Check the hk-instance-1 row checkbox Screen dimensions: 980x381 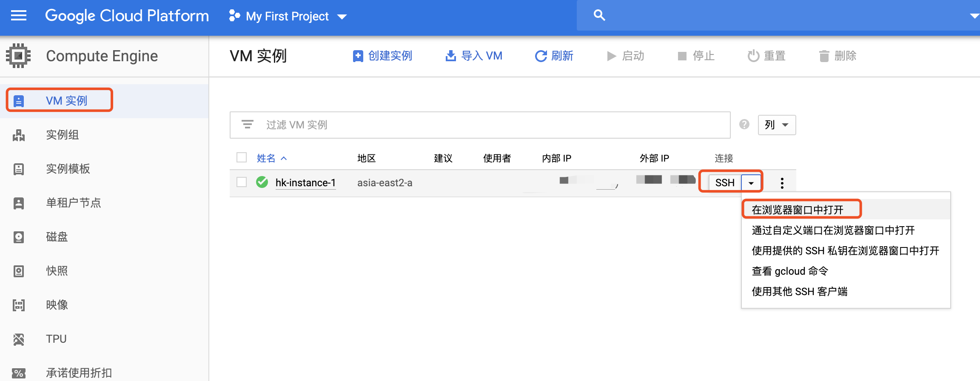(x=242, y=182)
